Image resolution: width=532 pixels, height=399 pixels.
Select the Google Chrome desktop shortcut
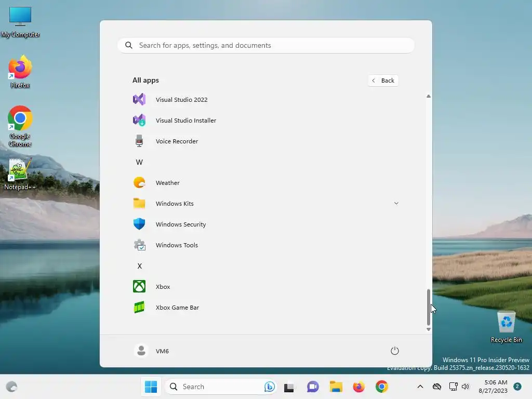(20, 126)
